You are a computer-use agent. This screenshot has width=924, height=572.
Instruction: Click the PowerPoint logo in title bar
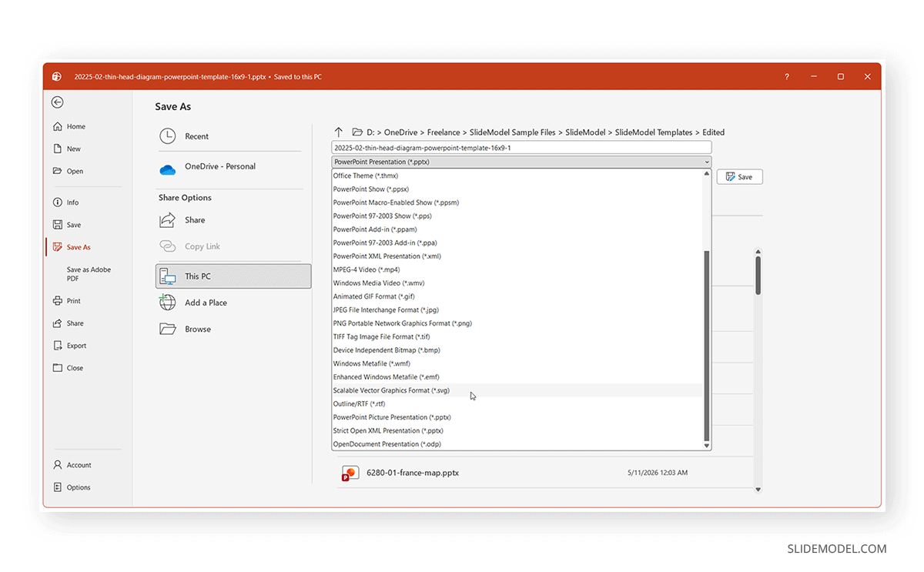57,77
